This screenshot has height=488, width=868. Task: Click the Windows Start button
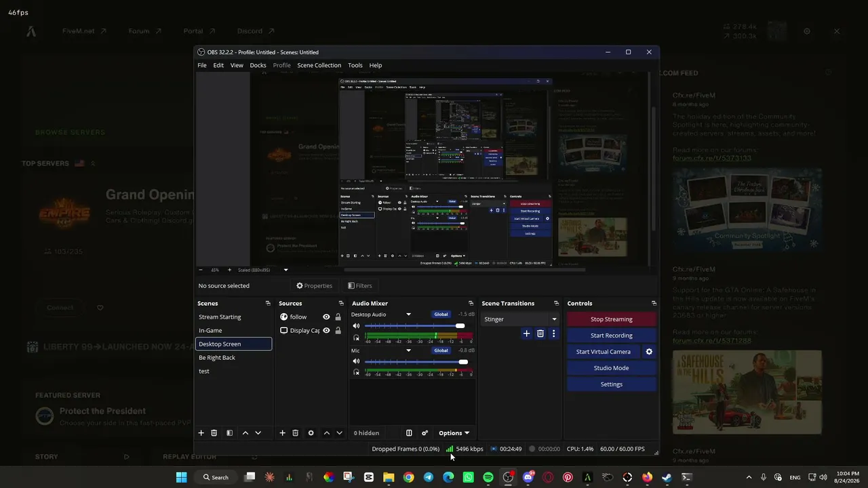pos(182,477)
